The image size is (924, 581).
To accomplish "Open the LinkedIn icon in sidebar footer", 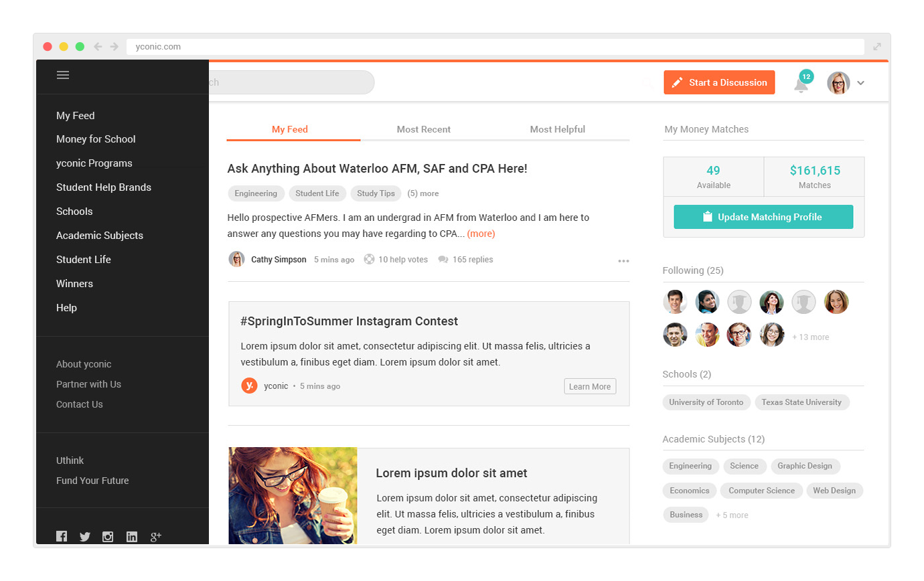I will pos(132,536).
